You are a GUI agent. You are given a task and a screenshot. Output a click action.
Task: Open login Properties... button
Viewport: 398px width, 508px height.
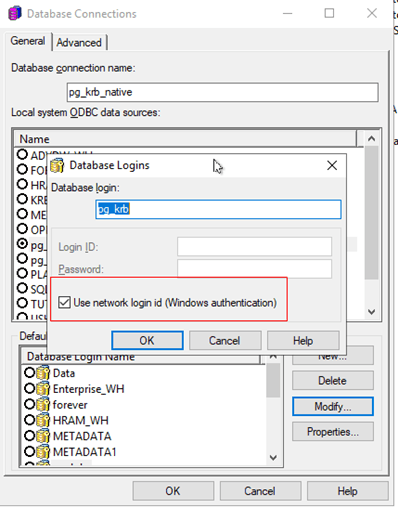(x=333, y=432)
